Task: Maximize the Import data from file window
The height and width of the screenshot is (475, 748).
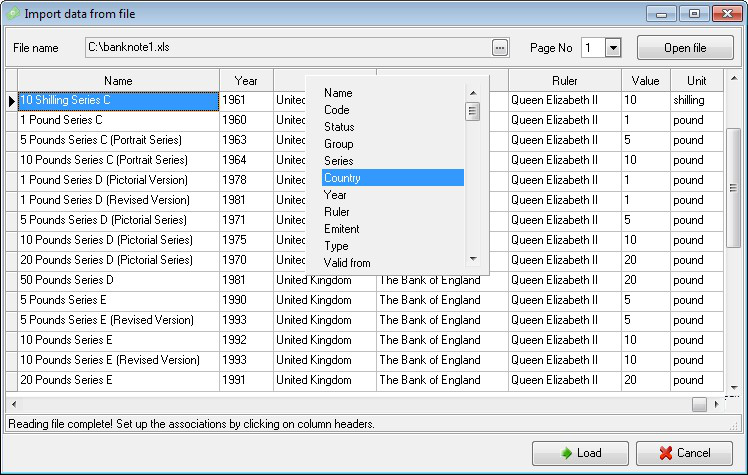Action: coord(694,14)
